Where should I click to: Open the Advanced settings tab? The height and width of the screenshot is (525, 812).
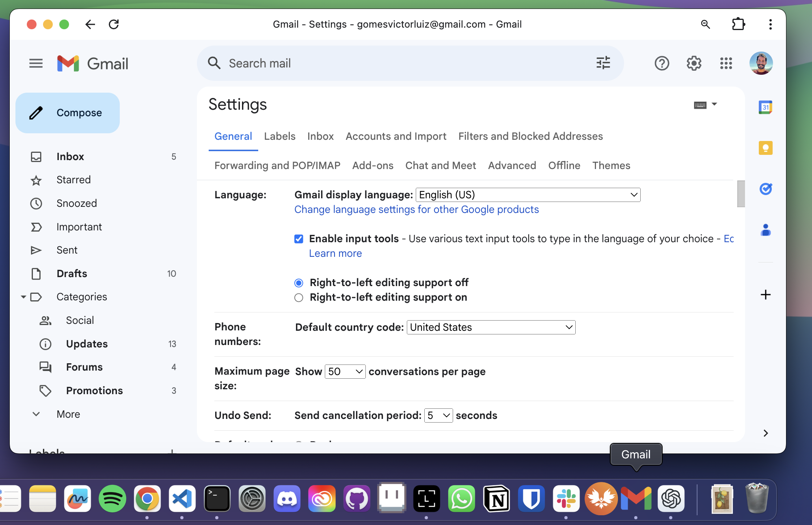[512, 166]
